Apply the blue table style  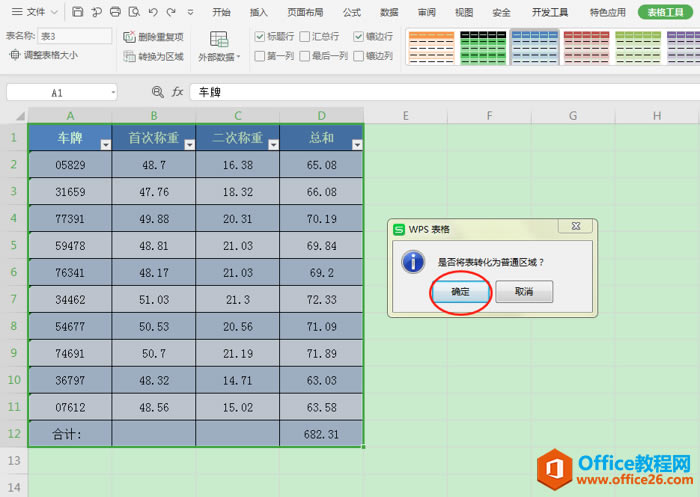point(534,47)
